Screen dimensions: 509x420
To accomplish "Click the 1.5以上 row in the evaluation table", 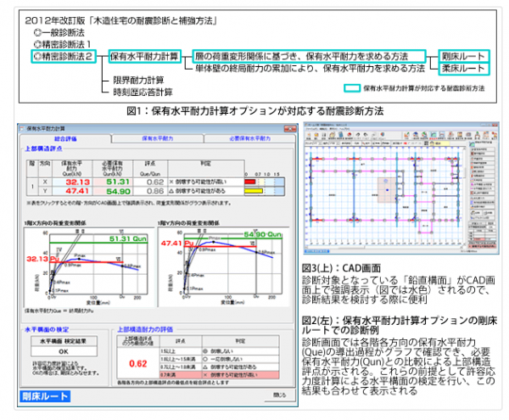I will (x=219, y=351).
